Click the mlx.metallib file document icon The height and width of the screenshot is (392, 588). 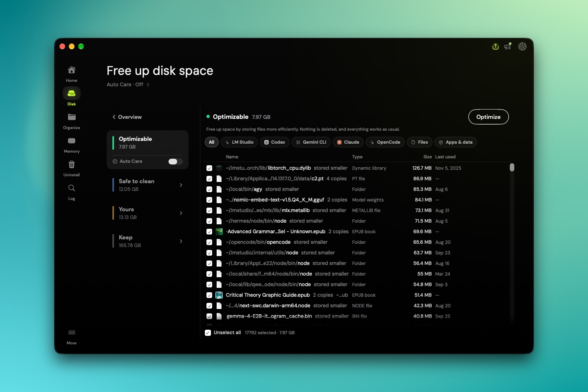pos(219,210)
